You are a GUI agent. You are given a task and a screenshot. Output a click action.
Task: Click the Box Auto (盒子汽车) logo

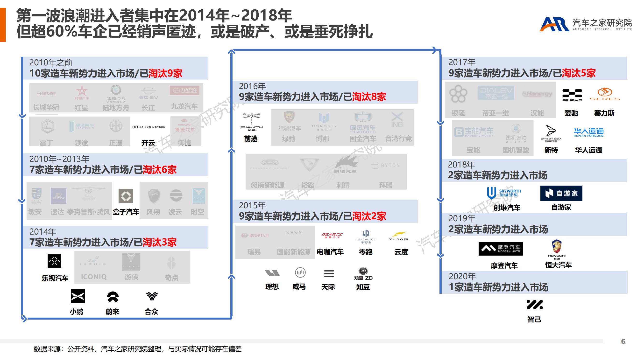tap(126, 196)
